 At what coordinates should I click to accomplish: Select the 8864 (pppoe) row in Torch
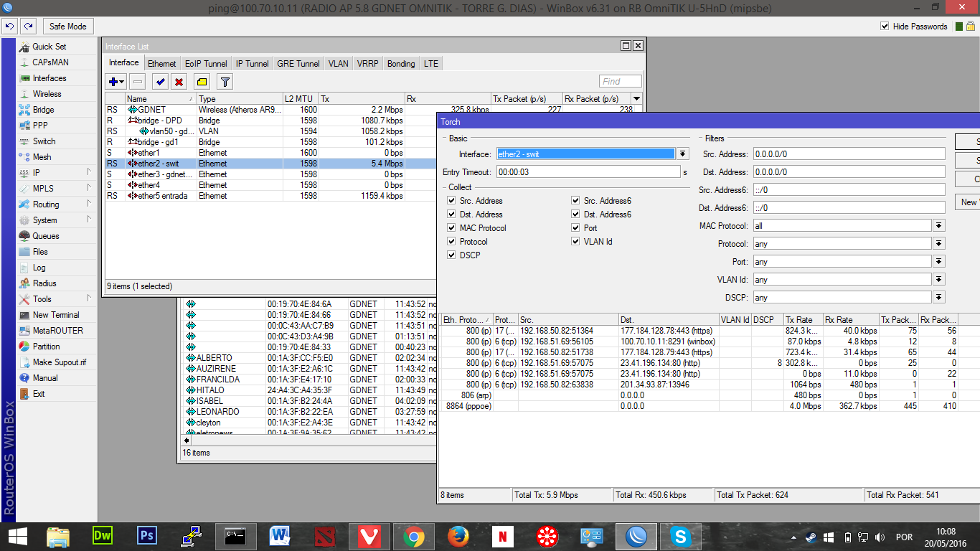click(x=710, y=406)
